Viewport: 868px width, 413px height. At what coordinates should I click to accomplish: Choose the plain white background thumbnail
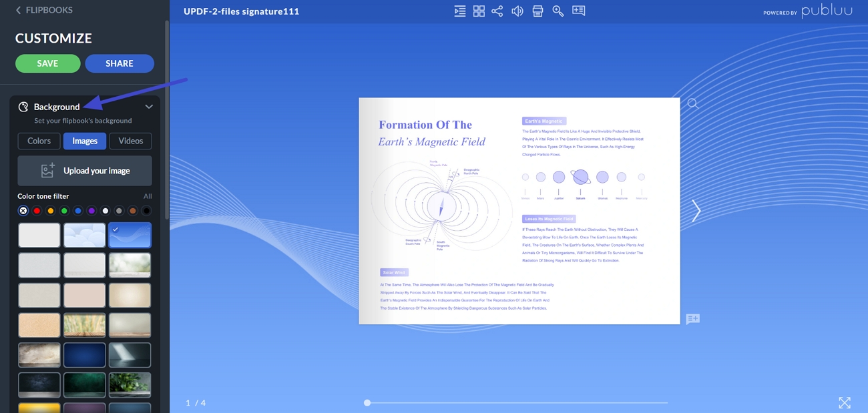[x=39, y=235]
